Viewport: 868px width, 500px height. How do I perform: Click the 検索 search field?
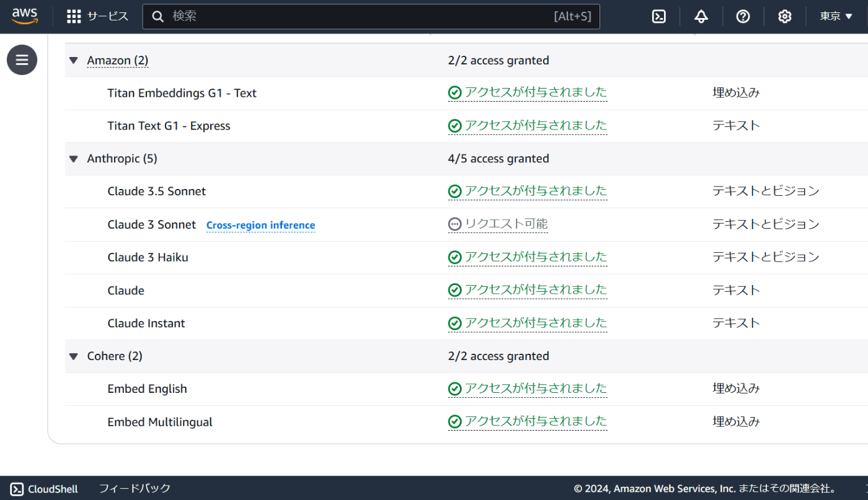371,17
